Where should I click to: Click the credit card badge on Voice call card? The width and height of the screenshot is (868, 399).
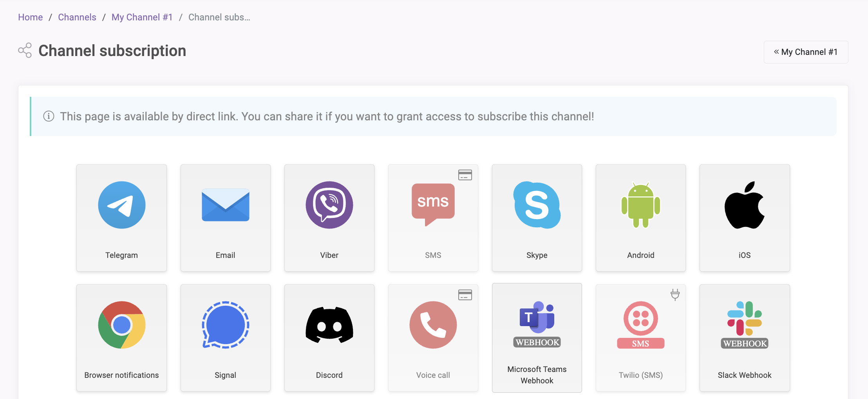465,295
